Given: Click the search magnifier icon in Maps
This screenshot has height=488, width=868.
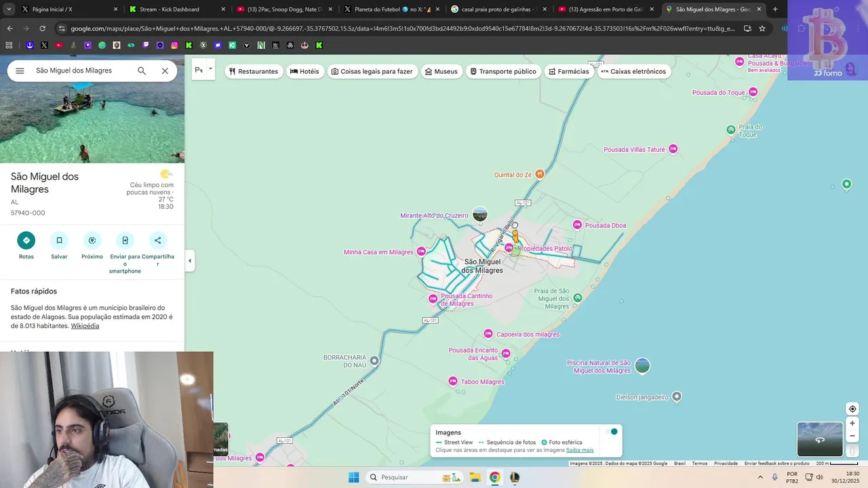Looking at the screenshot, I should click(142, 70).
